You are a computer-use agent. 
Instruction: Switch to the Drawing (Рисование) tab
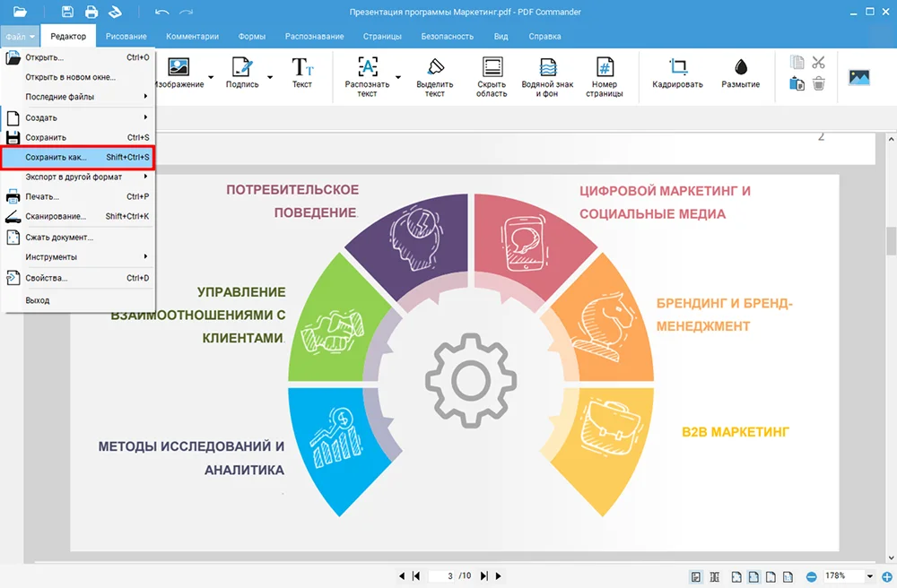tap(126, 37)
